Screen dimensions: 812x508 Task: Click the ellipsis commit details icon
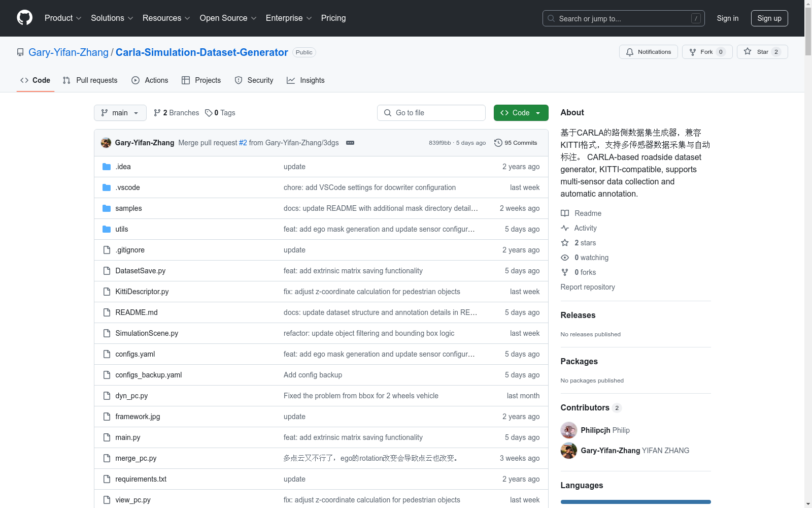pos(350,143)
